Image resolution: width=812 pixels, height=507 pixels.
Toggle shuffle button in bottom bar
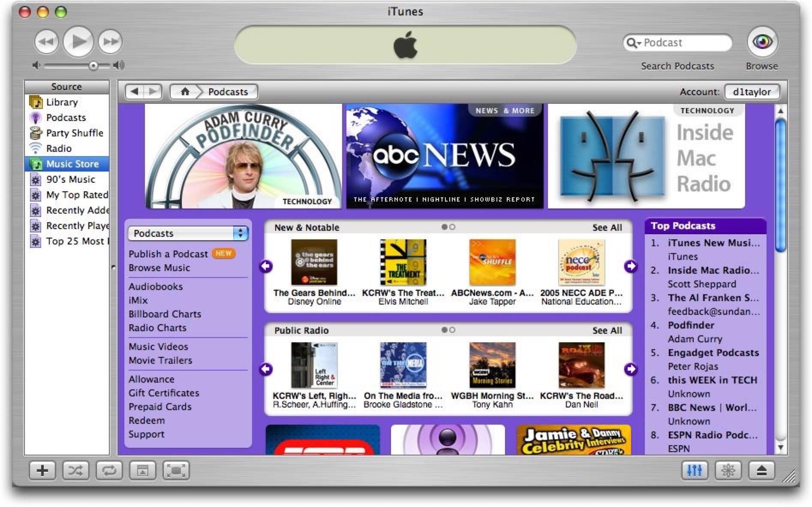click(x=75, y=471)
